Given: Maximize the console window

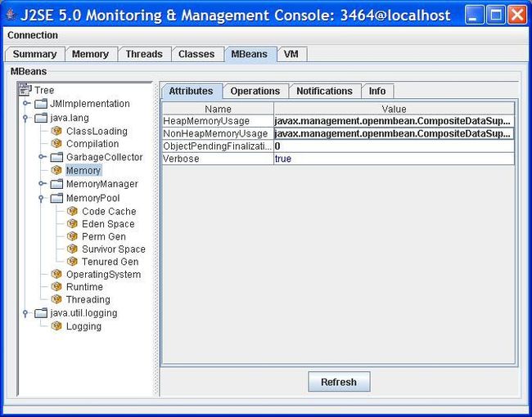Looking at the screenshot, I should tap(496, 15).
